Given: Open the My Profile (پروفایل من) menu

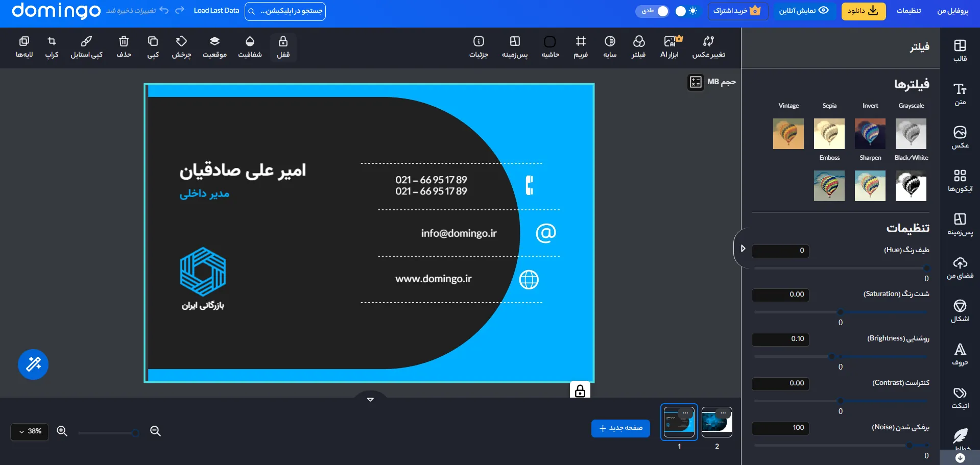Looking at the screenshot, I should point(952,11).
